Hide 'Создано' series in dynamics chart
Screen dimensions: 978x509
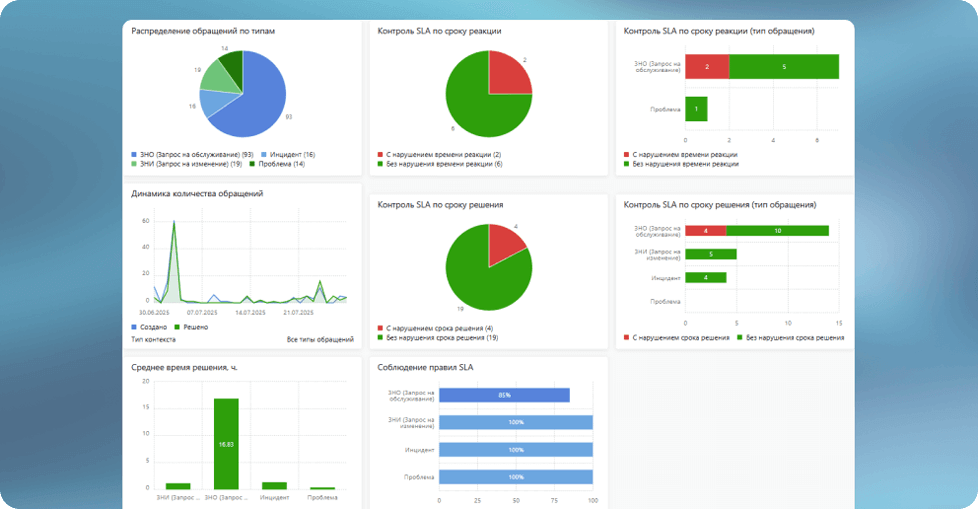click(x=150, y=327)
